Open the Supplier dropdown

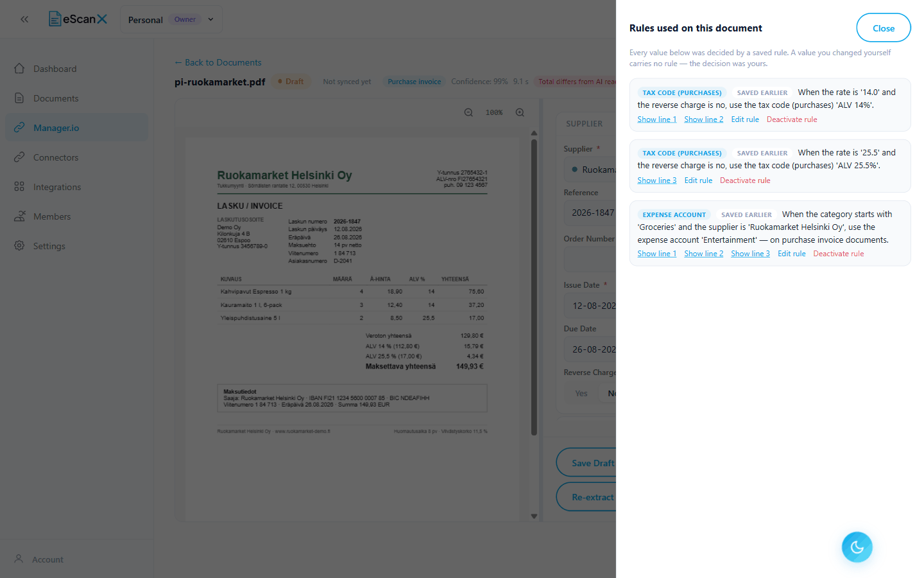coord(590,170)
